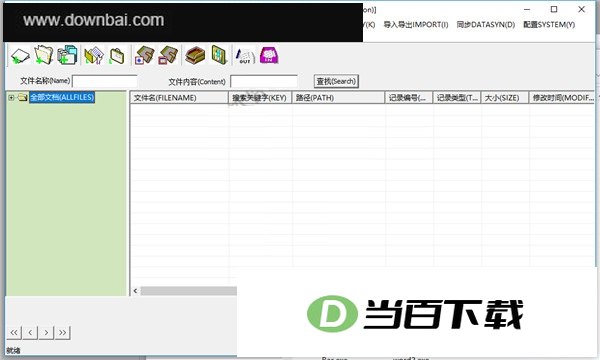Sort by 文件名(FILENAME) column header

pyautogui.click(x=179, y=98)
